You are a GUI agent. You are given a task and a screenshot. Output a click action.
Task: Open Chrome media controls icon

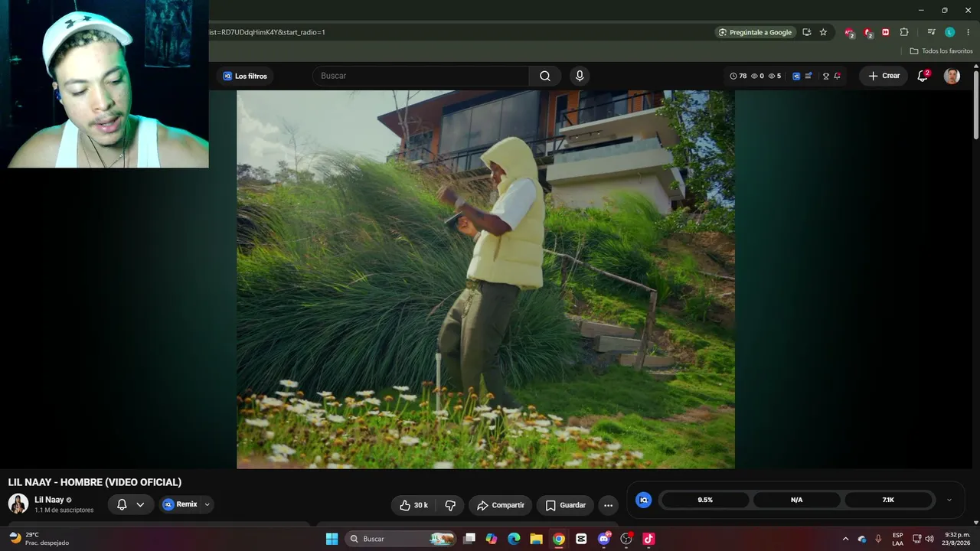coord(931,32)
